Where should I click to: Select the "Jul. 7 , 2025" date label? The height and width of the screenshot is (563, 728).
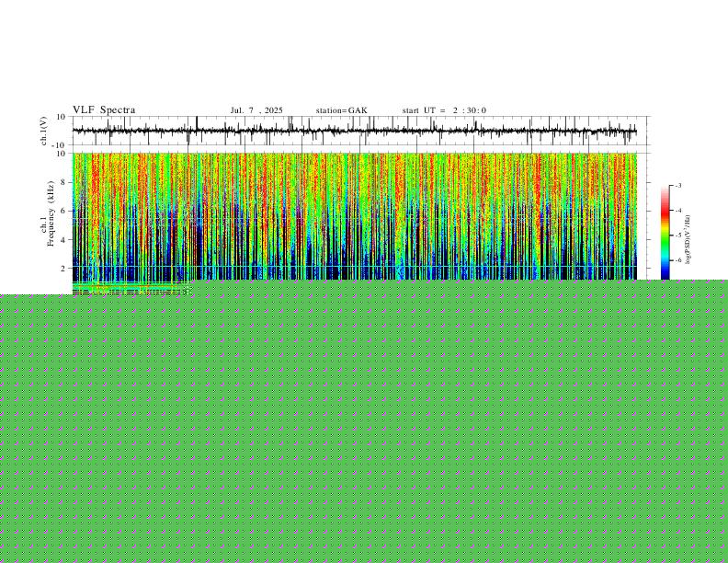[x=256, y=110]
